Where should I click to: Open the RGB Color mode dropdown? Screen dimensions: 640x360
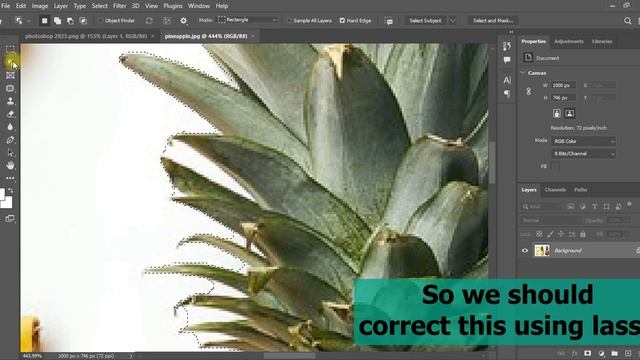583,141
